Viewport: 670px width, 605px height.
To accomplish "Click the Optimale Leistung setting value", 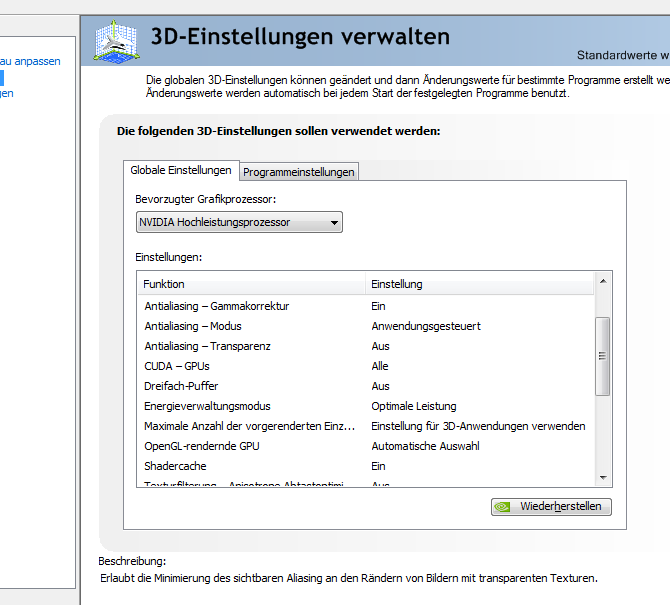I will coord(414,406).
